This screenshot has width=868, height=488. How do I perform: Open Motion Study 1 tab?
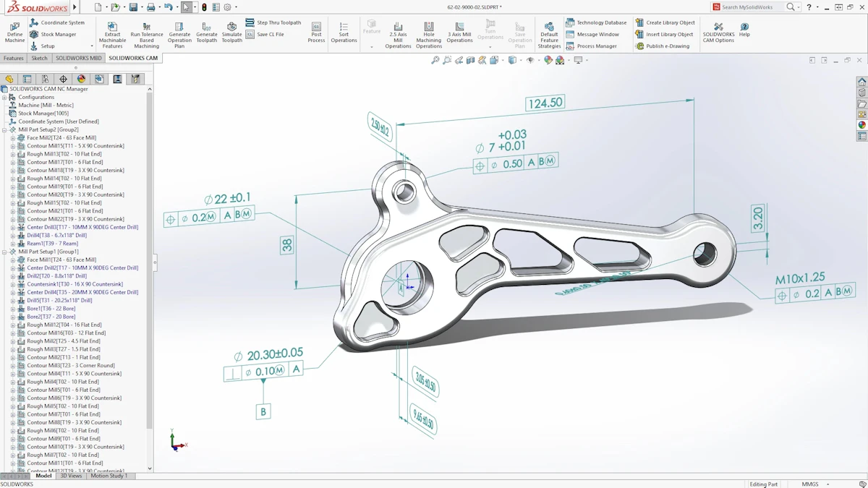point(109,476)
